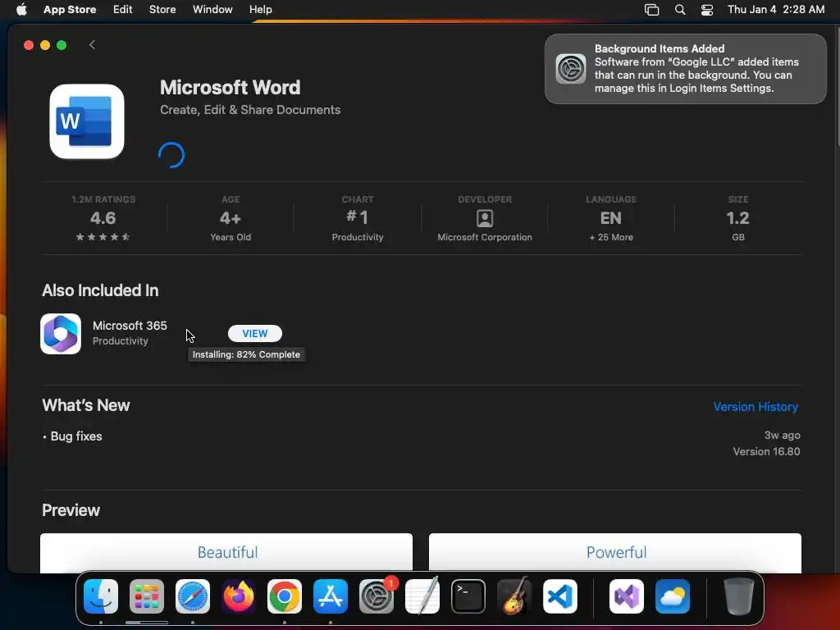
Task: Open the Help menu
Action: tap(260, 10)
